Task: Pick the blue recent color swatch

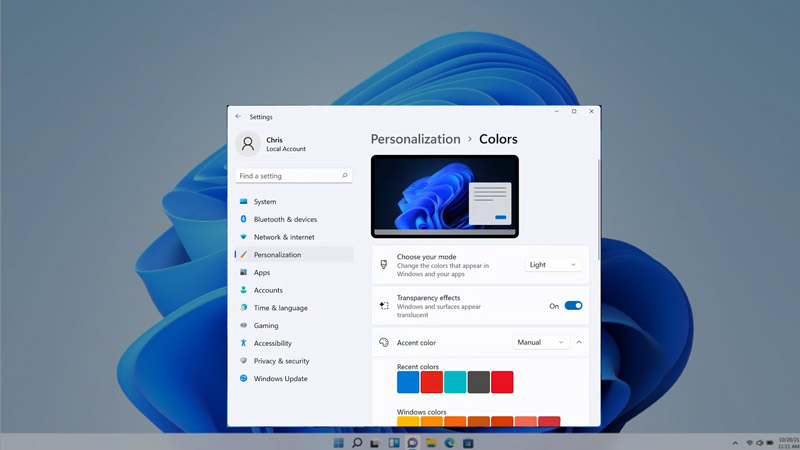Action: (408, 382)
